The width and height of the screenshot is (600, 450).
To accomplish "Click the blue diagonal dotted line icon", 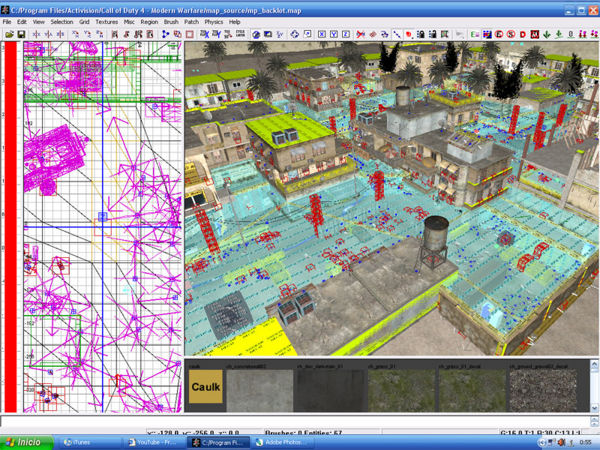I will [x=397, y=34].
